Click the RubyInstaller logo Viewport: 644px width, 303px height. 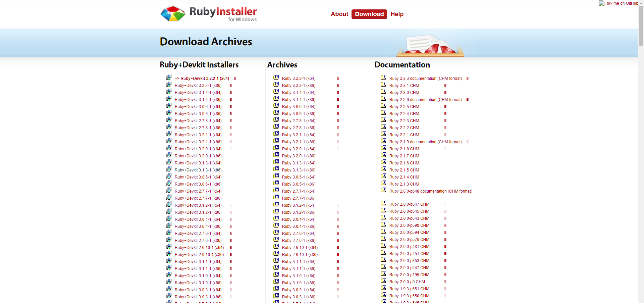pyautogui.click(x=209, y=14)
